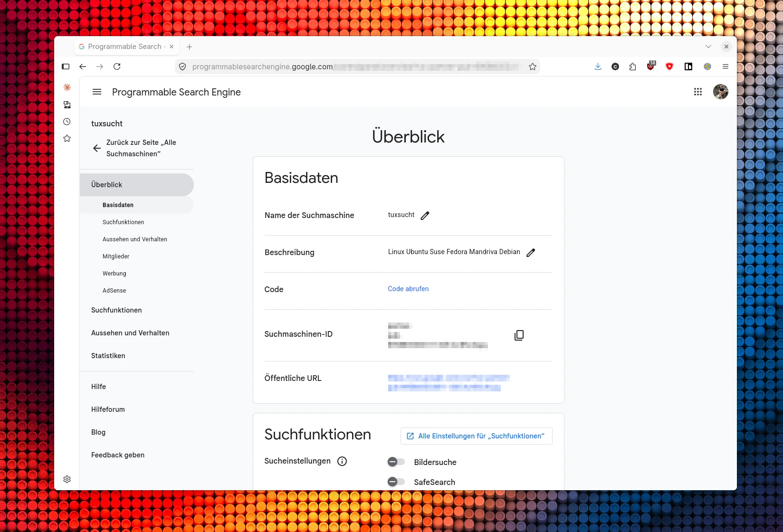The height and width of the screenshot is (532, 783).
Task: Select the Überblick menu item
Action: click(x=137, y=185)
